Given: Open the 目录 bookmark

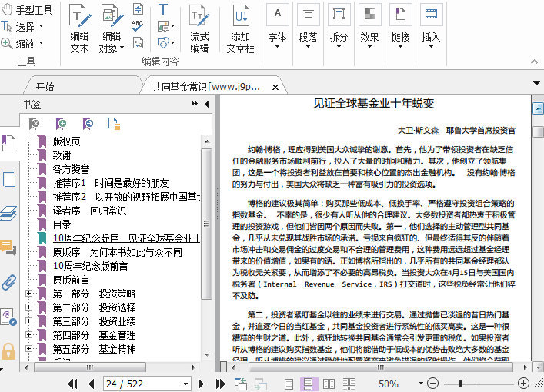Looking at the screenshot, I should tap(62, 224).
